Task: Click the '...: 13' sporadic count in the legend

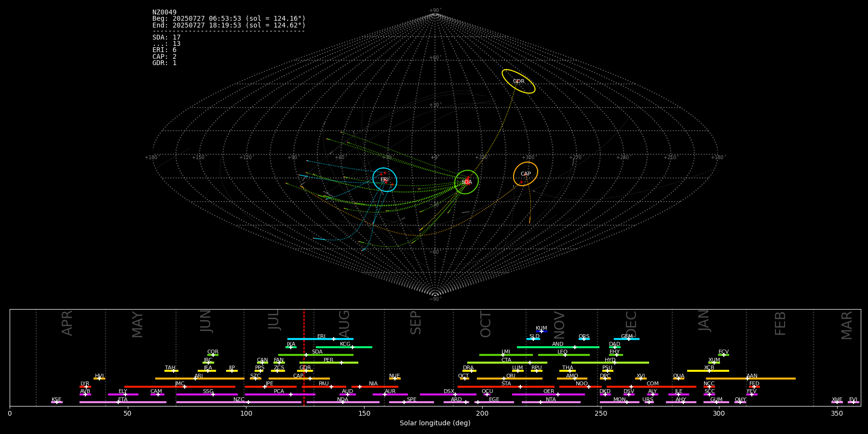Action: point(166,44)
